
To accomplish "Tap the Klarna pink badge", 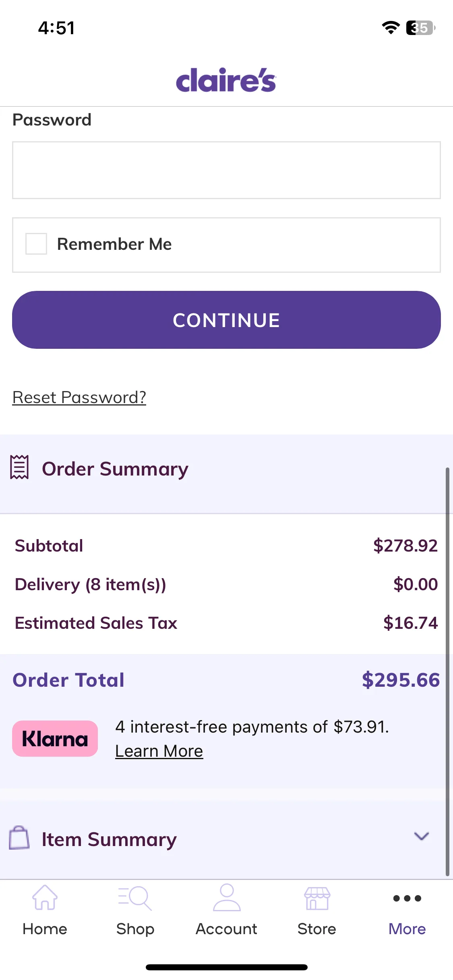I will 55,739.
